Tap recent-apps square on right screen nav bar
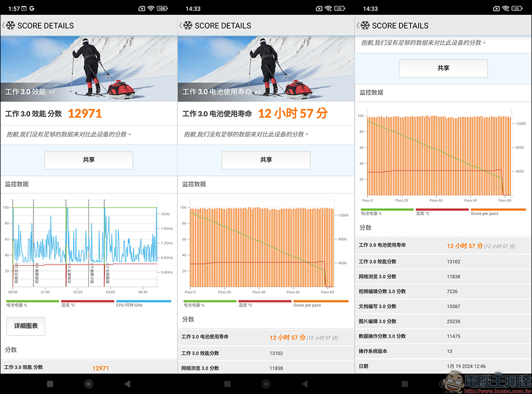 [404, 384]
